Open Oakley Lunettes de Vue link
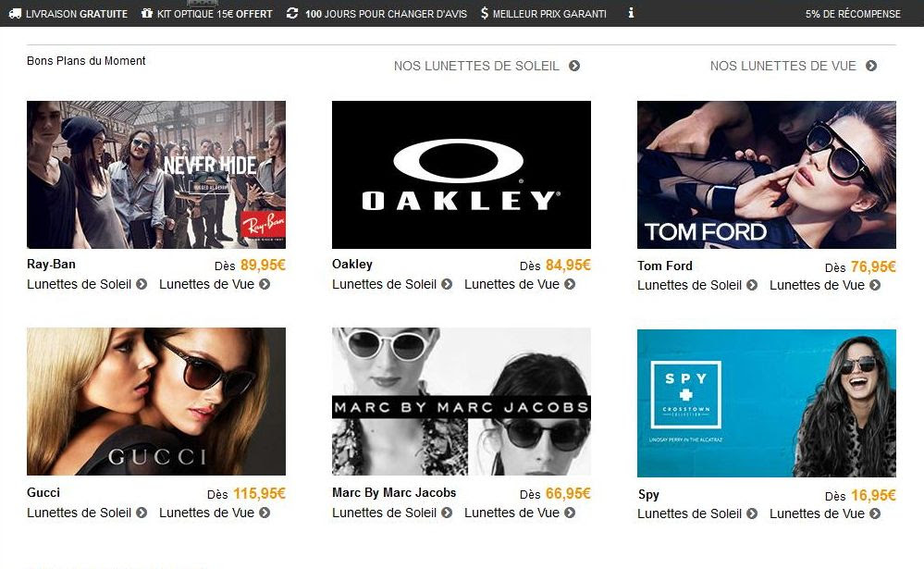This screenshot has height=569, width=924. (511, 284)
